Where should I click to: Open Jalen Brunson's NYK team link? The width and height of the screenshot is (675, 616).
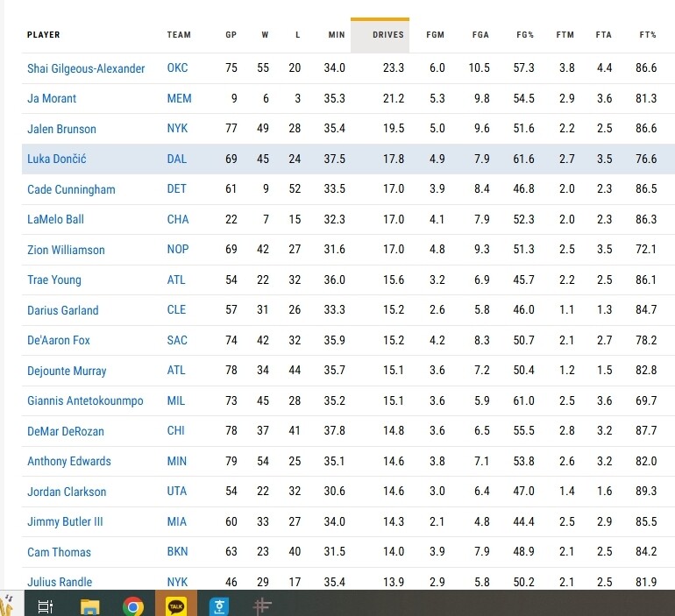pos(177,128)
